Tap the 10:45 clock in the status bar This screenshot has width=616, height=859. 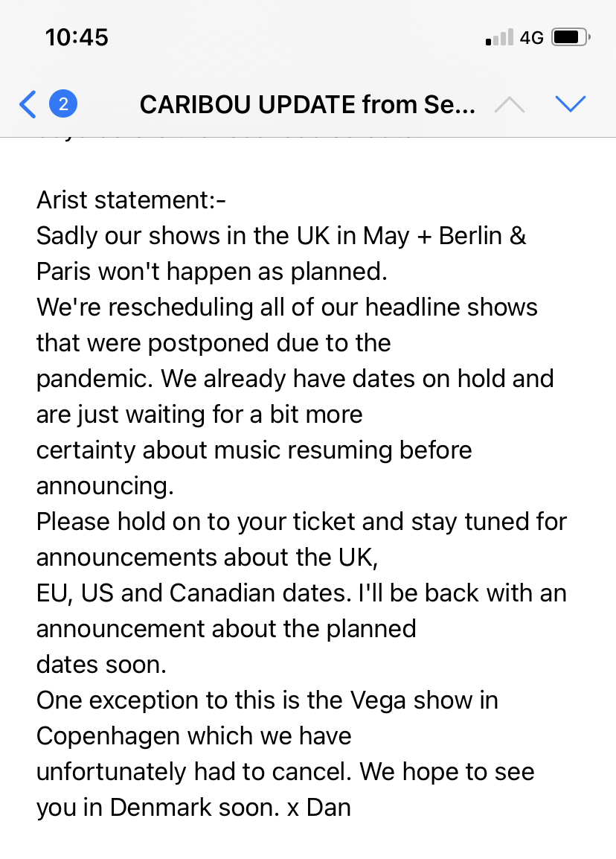click(x=77, y=37)
